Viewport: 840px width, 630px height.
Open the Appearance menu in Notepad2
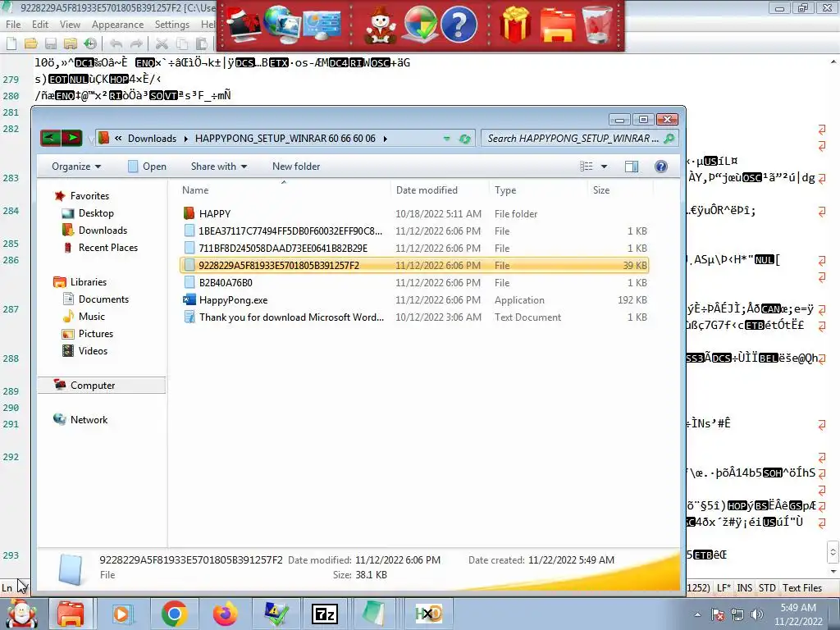[117, 25]
